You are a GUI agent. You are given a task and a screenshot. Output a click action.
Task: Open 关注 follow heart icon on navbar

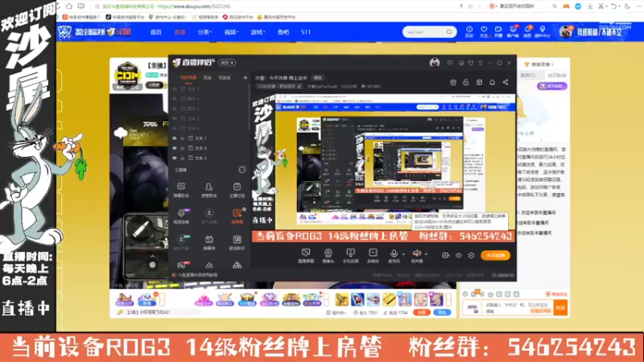pyautogui.click(x=484, y=31)
